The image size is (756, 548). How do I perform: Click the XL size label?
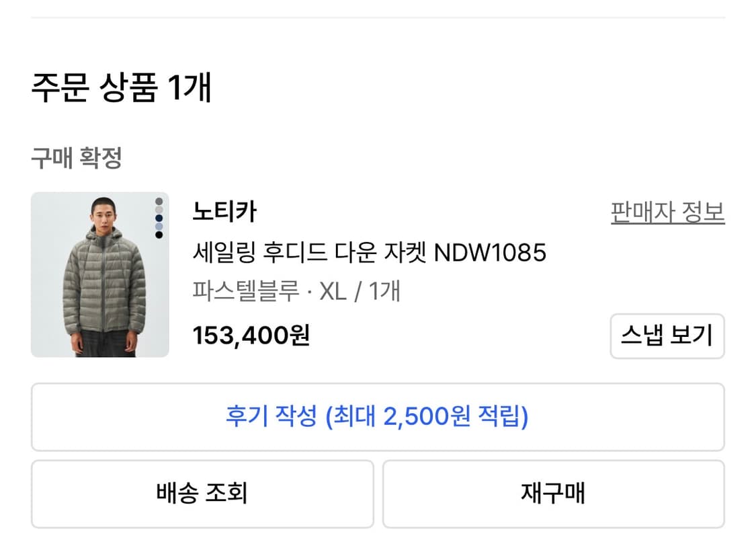point(333,292)
